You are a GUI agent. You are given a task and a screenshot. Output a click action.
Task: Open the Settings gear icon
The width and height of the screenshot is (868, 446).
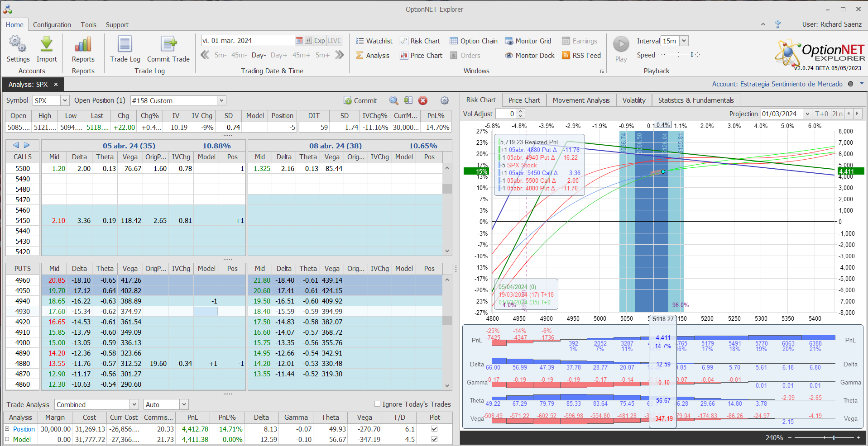pyautogui.click(x=18, y=44)
